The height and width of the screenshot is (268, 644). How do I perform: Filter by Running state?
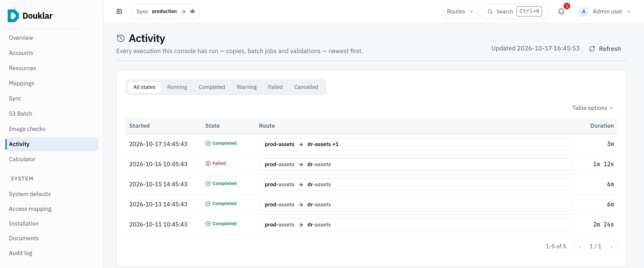tap(177, 87)
